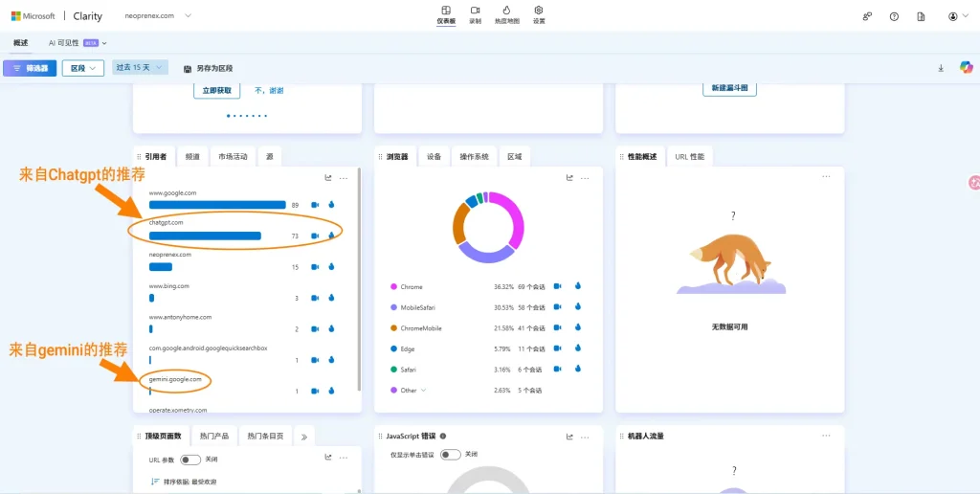
Task: Open chart view in browser card
Action: [569, 177]
